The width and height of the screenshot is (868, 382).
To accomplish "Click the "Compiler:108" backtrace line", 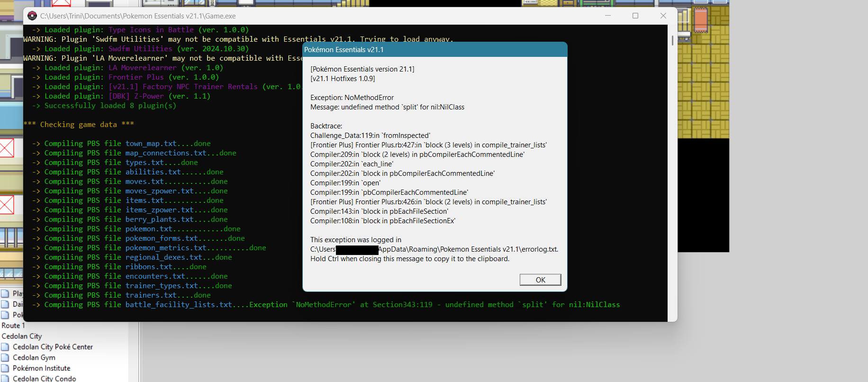I will (x=383, y=221).
